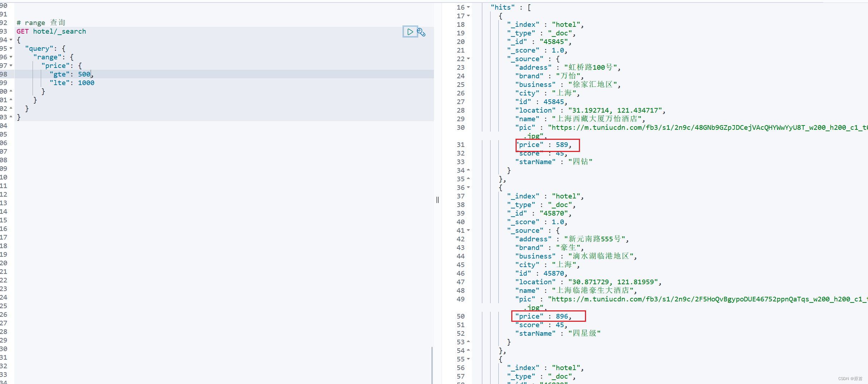This screenshot has height=384, width=868.
Task: Place cursor on the "gte": 500 line
Action: coord(72,74)
